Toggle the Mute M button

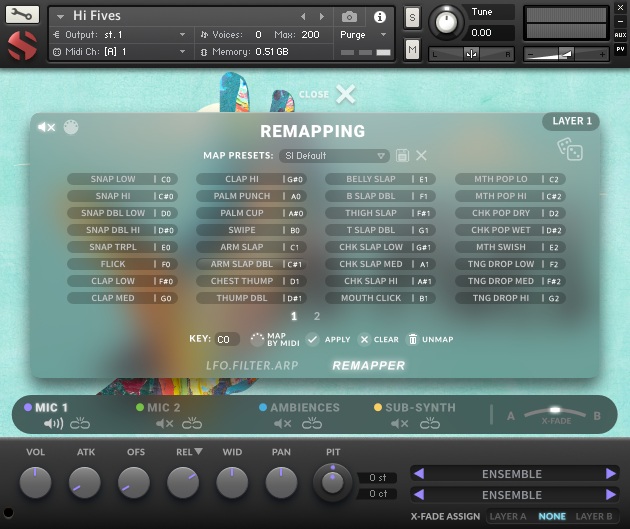click(412, 49)
